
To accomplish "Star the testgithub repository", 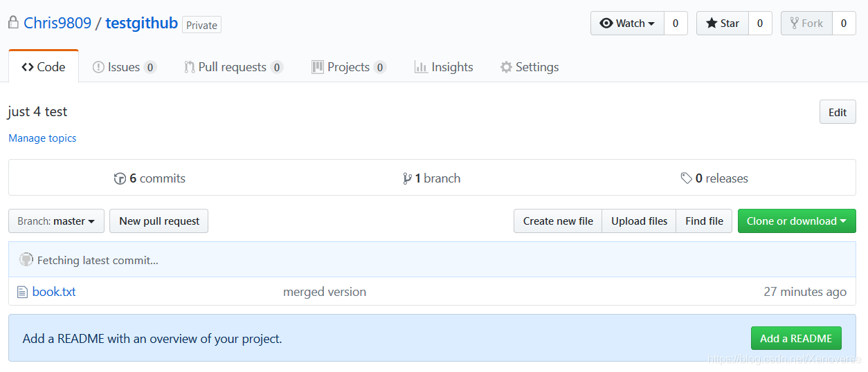I will point(723,24).
